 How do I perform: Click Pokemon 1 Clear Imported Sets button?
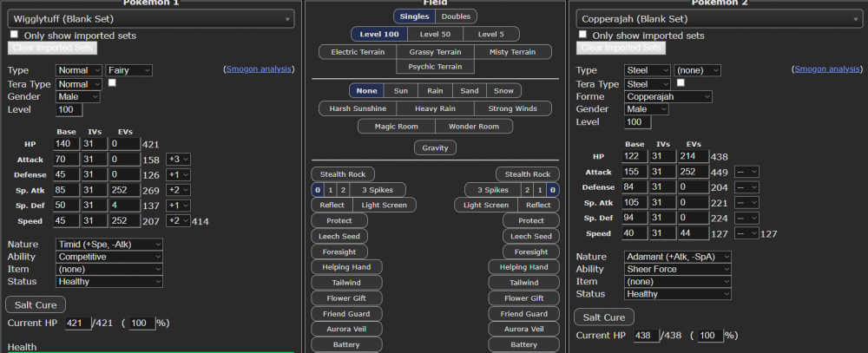pos(53,48)
